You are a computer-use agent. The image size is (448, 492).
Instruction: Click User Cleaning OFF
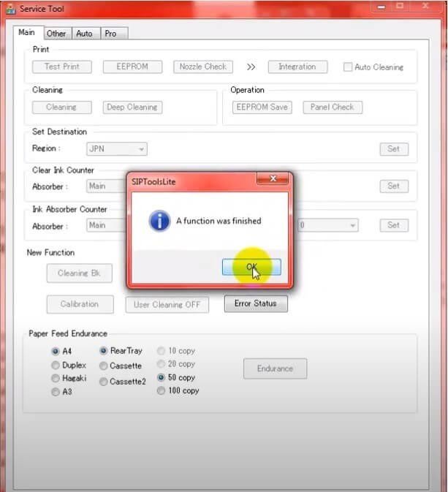coord(167,305)
